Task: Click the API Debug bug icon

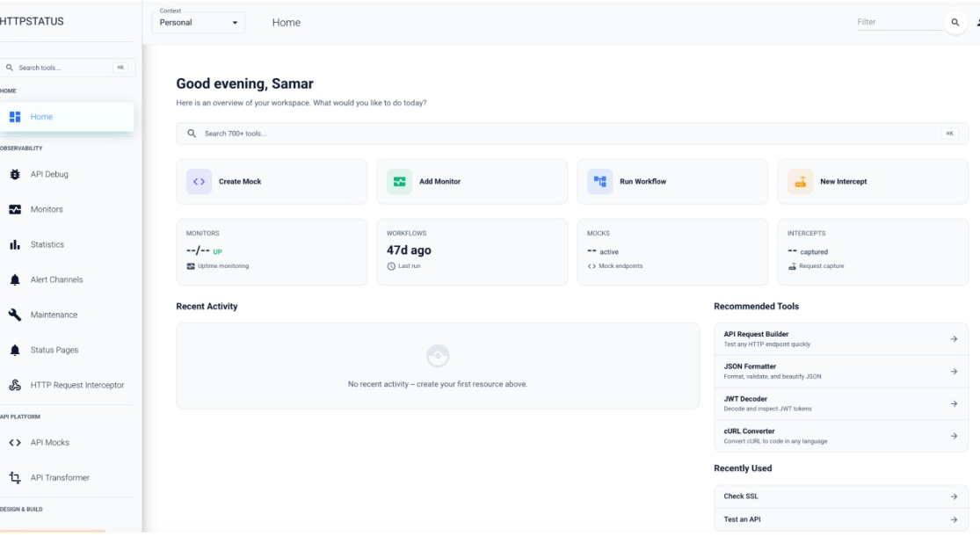Action: (15, 174)
